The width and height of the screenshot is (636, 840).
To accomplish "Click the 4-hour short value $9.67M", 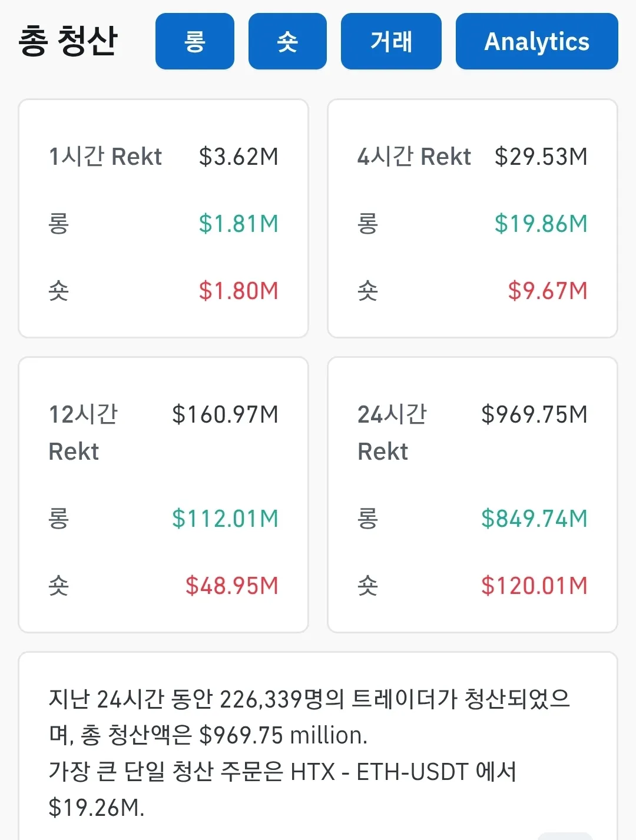I will pyautogui.click(x=548, y=291).
